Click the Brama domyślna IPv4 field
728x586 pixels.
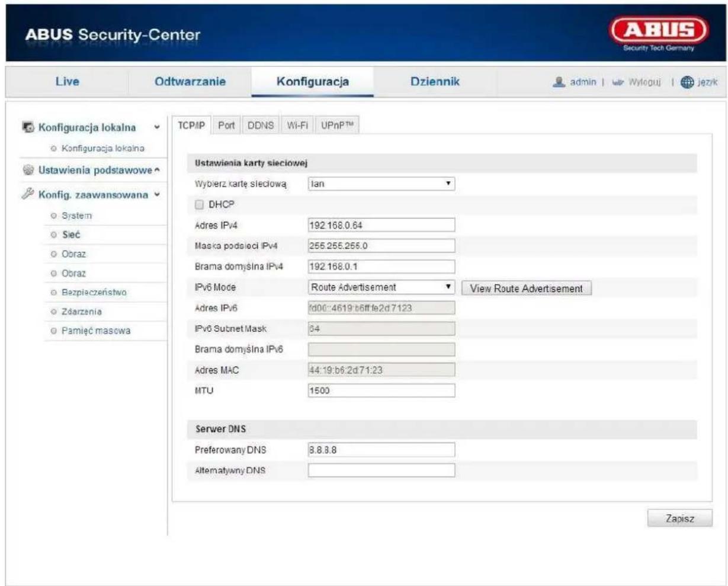381,267
